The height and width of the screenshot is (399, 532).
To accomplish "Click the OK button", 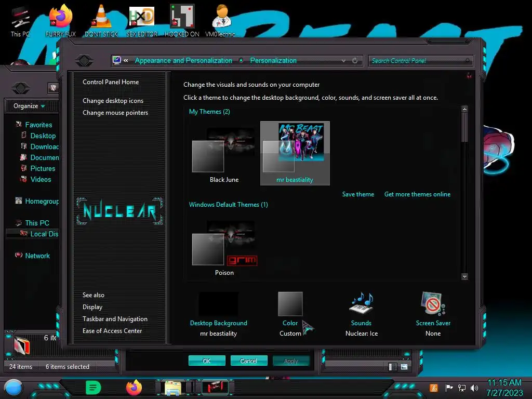I will (x=207, y=361).
